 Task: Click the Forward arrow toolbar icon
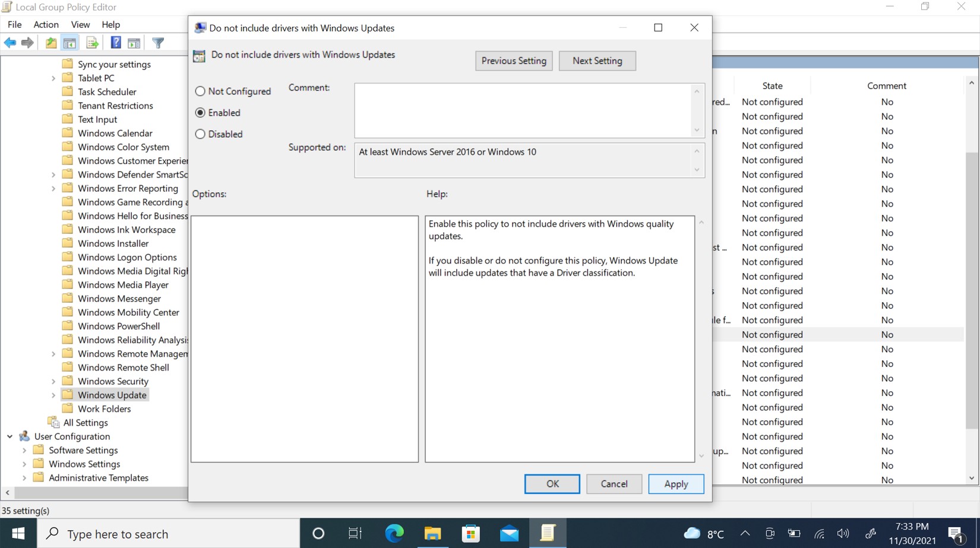point(27,43)
